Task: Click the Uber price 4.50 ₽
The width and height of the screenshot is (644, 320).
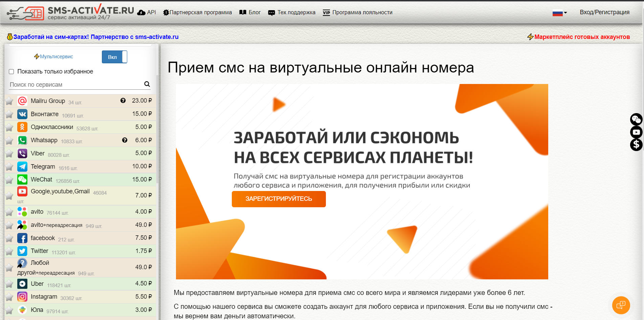Action: 143,283
